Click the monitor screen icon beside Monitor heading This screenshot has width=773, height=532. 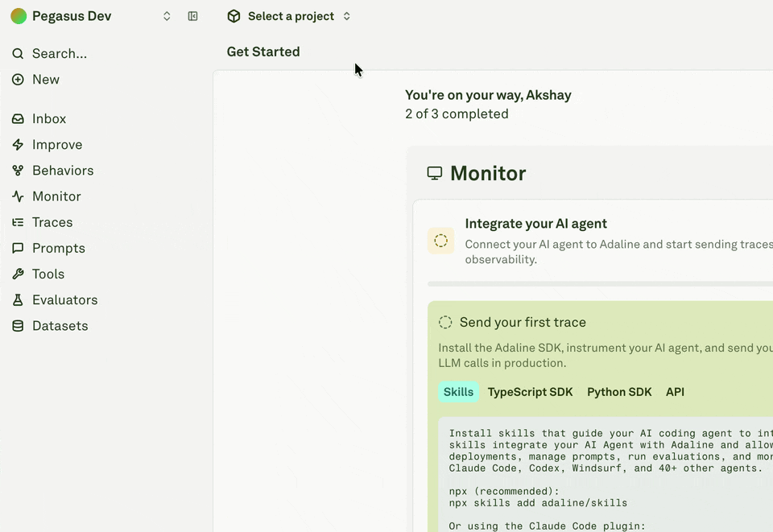[434, 173]
